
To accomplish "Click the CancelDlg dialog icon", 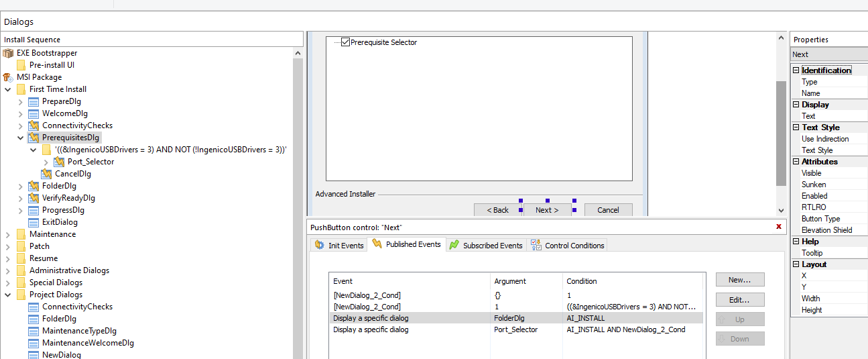I will coord(46,174).
